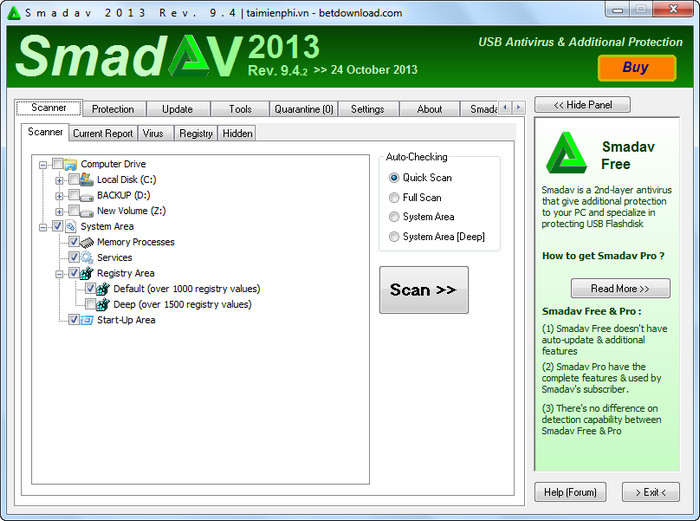The width and height of the screenshot is (700, 521).
Task: Choose the System Area radio option
Action: coord(394,217)
